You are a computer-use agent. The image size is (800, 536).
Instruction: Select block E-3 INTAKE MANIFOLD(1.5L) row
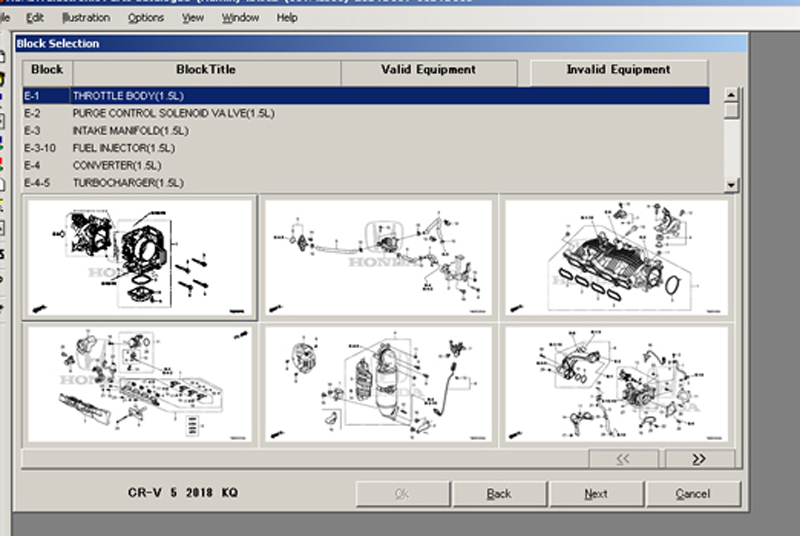coord(366,131)
